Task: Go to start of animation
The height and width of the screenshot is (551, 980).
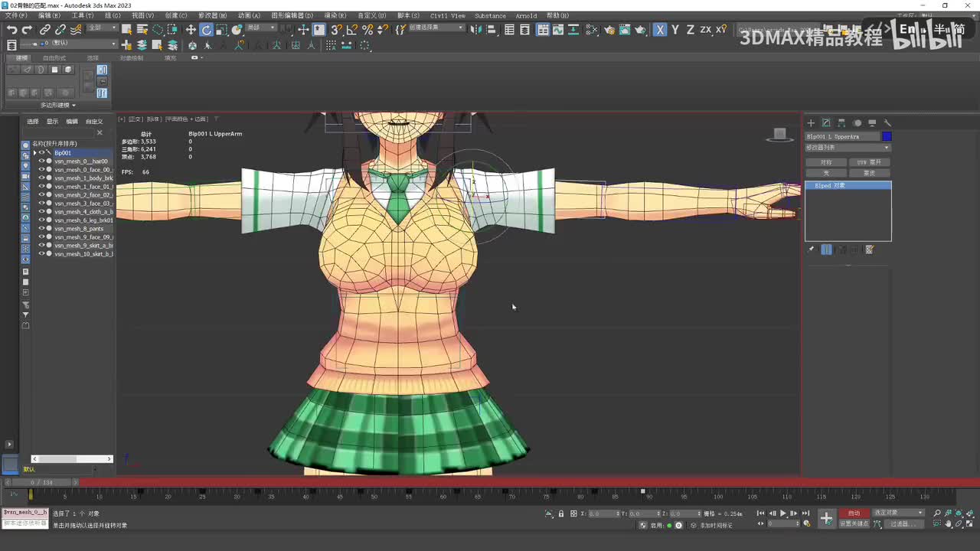Action: [760, 514]
